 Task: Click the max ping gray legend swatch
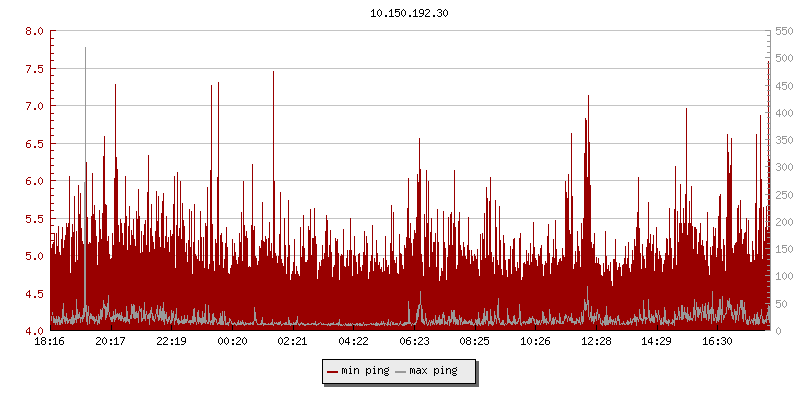pyautogui.click(x=401, y=371)
